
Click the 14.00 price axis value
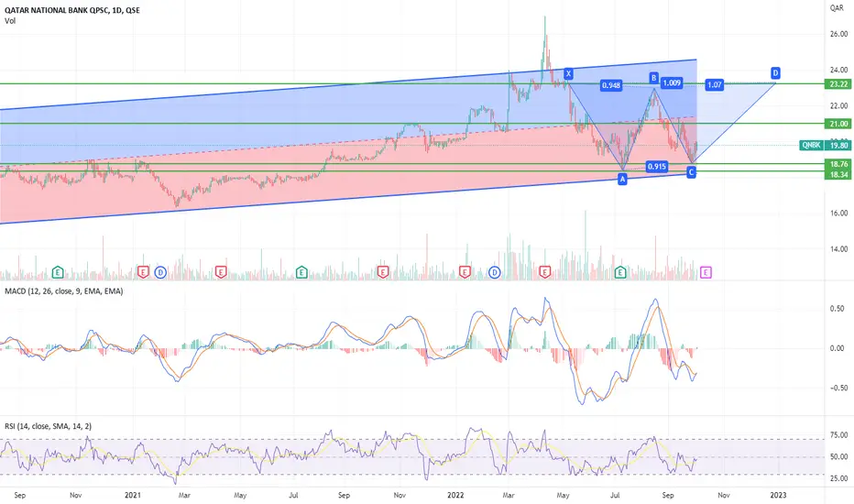[838, 249]
